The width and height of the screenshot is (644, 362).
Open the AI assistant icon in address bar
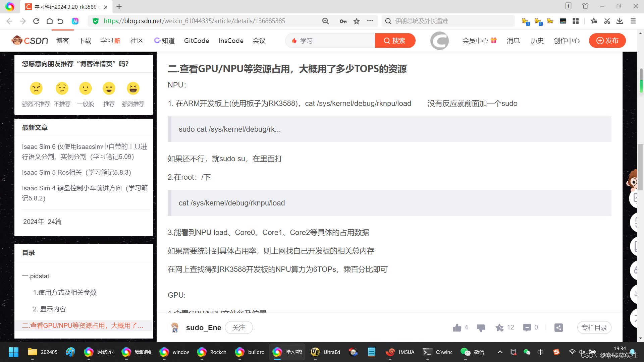tap(75, 21)
